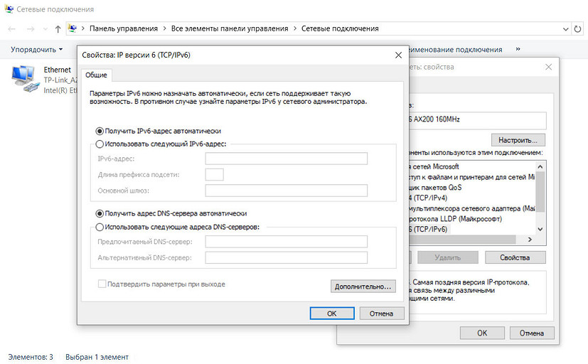Switch to the 'Общие' tab
The image size is (588, 364).
click(x=96, y=75)
